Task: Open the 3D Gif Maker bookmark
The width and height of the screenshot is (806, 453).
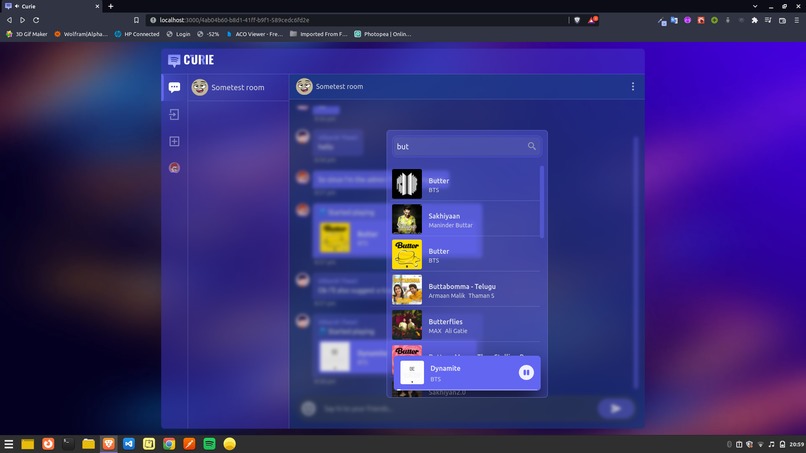Action: [27, 34]
